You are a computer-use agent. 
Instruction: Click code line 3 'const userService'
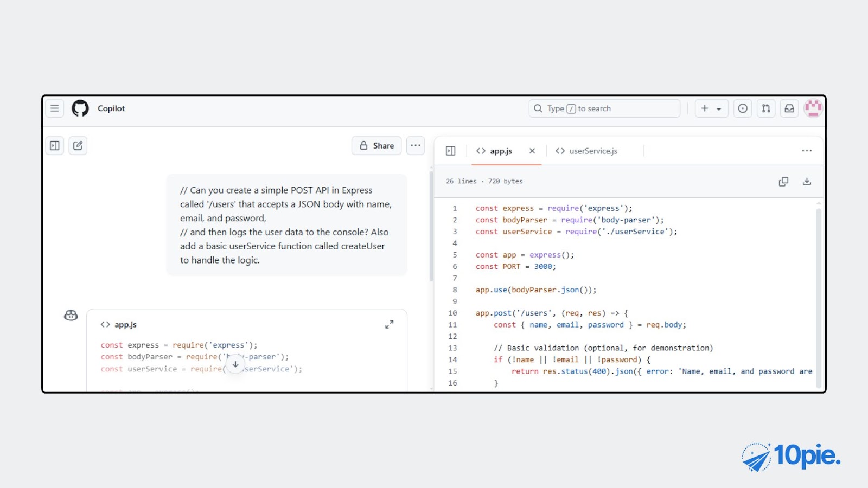pos(577,232)
